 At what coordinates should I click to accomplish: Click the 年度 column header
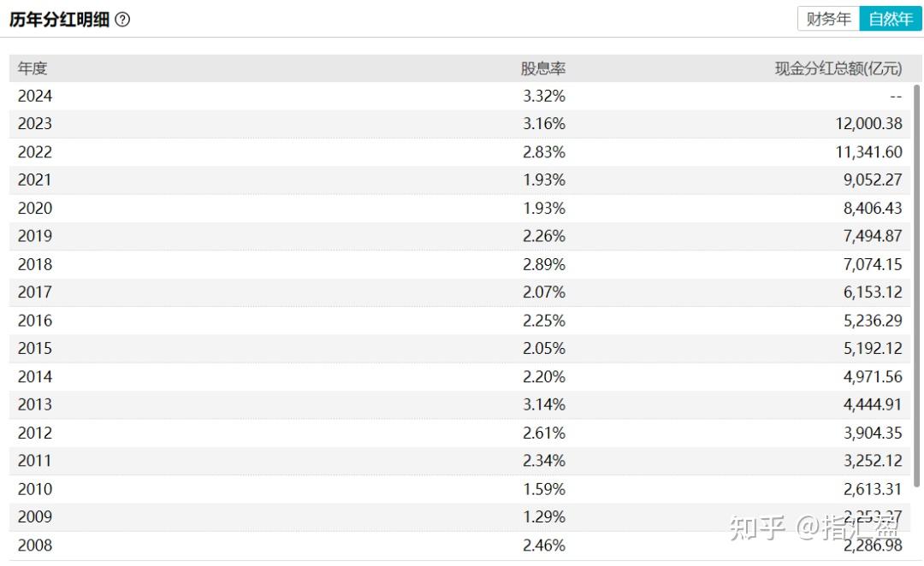point(32,68)
